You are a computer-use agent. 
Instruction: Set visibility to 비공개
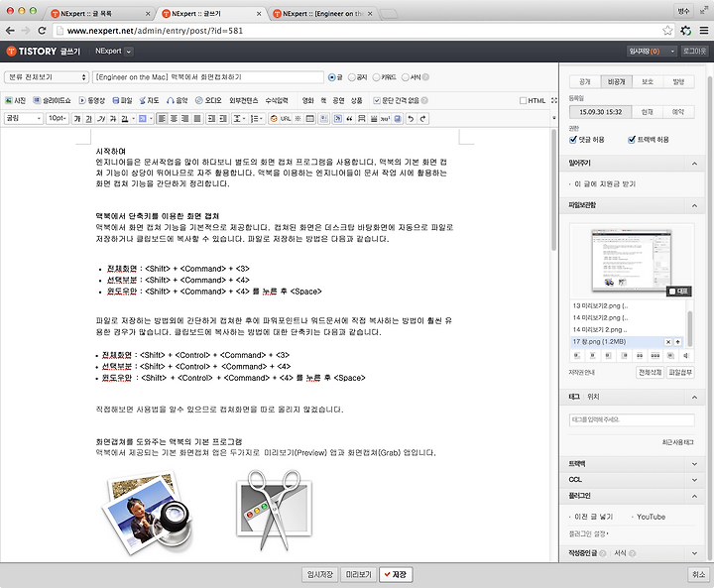point(617,81)
